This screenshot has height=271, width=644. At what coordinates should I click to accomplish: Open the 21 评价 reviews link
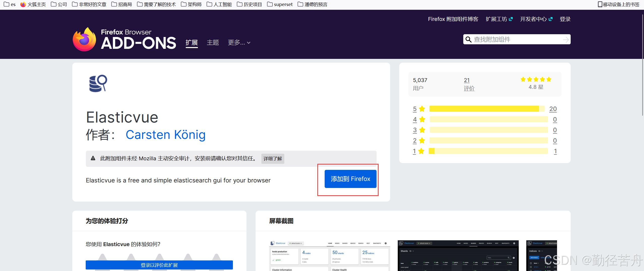(469, 84)
